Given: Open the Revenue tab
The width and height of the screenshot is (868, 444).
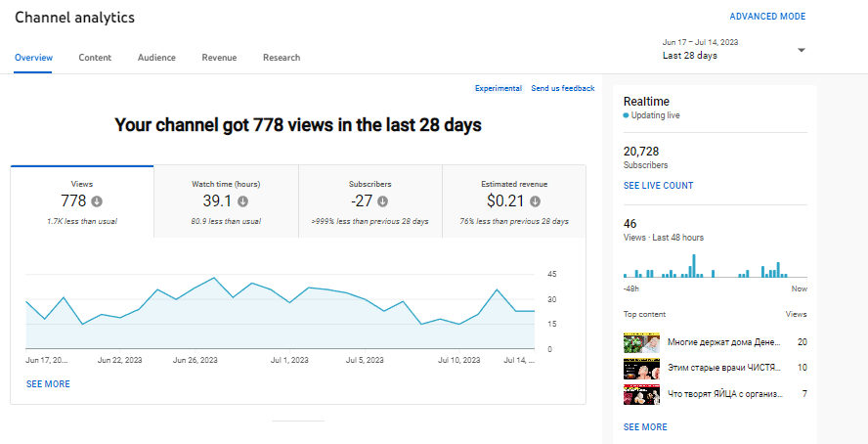Looking at the screenshot, I should click(x=219, y=58).
